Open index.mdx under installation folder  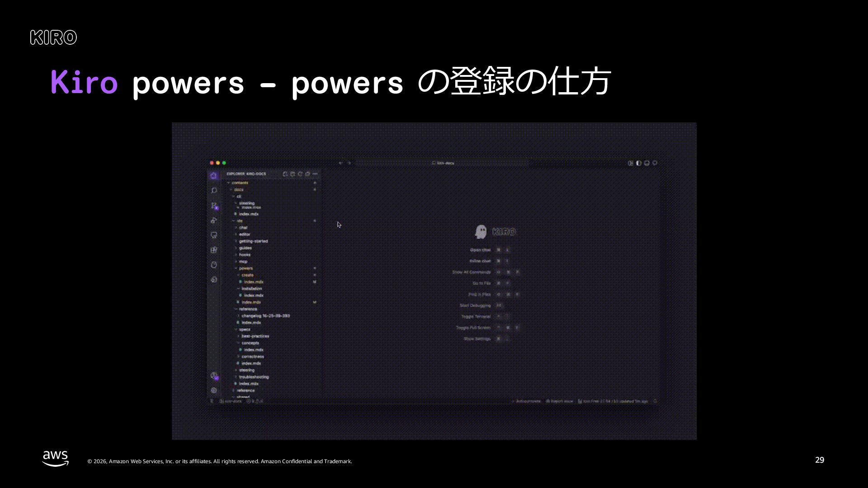point(253,296)
